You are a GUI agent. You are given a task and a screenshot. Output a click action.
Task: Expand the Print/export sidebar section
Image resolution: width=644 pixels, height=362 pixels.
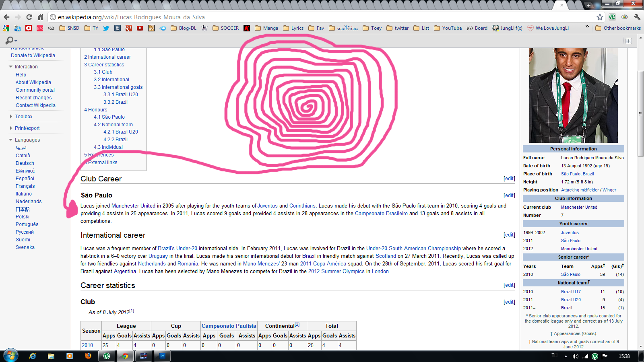tap(11, 128)
